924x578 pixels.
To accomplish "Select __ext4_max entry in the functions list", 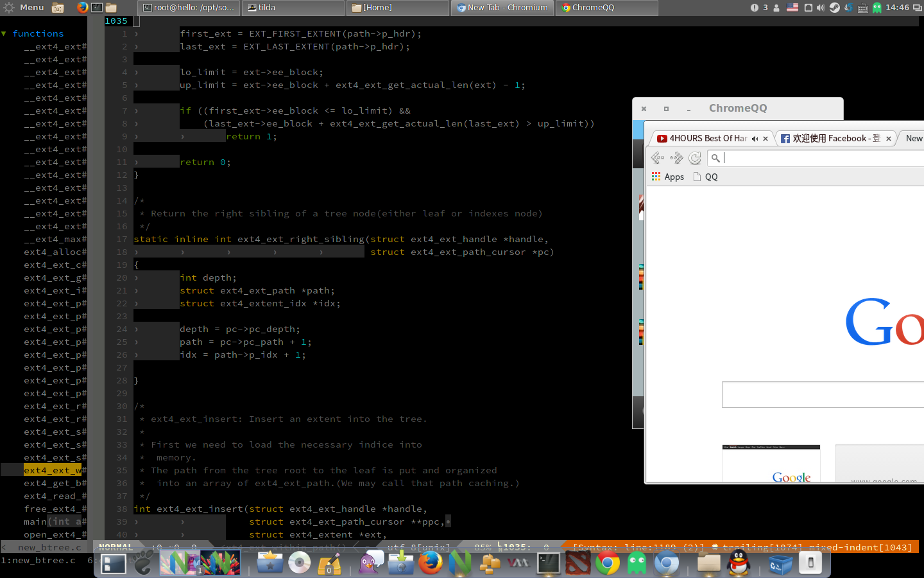I will pyautogui.click(x=55, y=239).
